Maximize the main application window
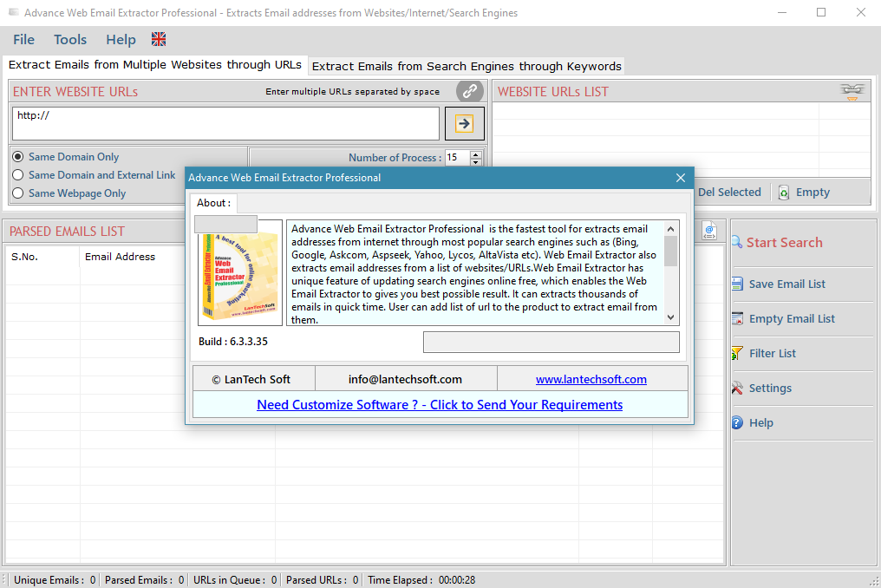The height and width of the screenshot is (588, 881). (x=821, y=12)
